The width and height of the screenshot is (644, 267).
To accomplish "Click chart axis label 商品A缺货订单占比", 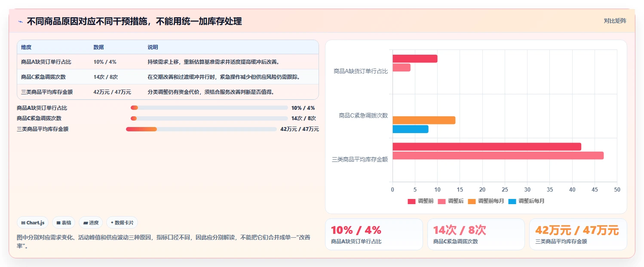I will tap(361, 71).
